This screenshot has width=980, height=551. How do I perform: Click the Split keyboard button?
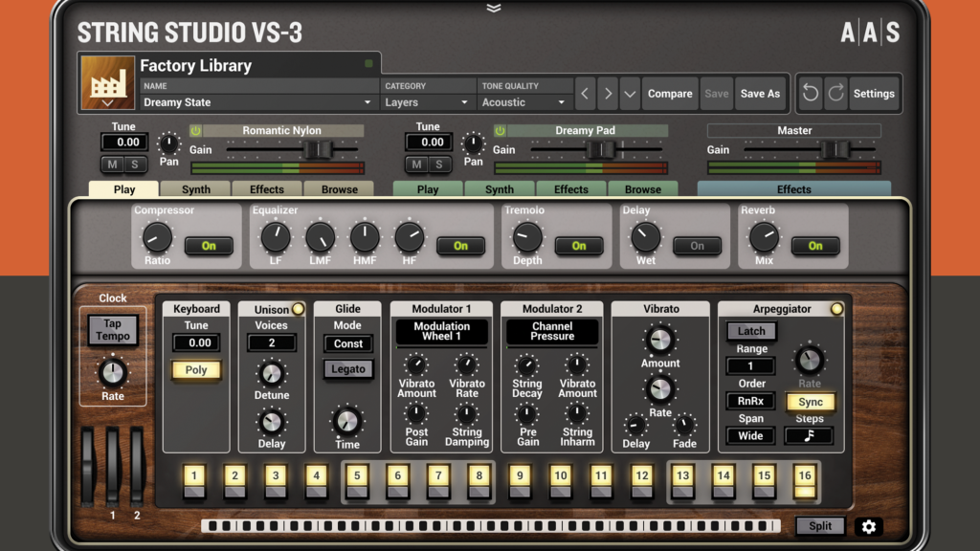(x=820, y=526)
